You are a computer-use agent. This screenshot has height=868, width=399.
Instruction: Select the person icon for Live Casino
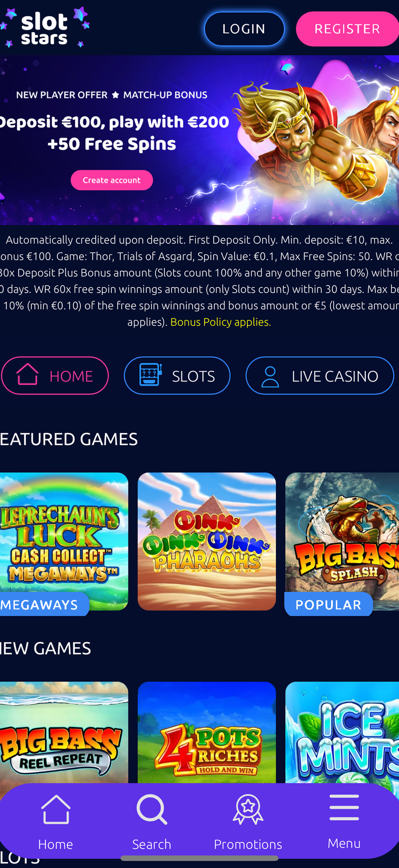pos(270,376)
